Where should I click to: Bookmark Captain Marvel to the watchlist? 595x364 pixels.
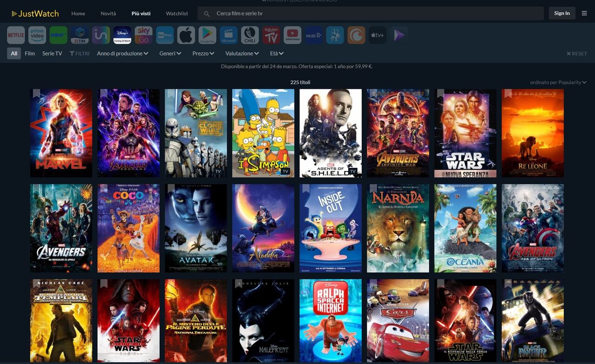coord(36,94)
